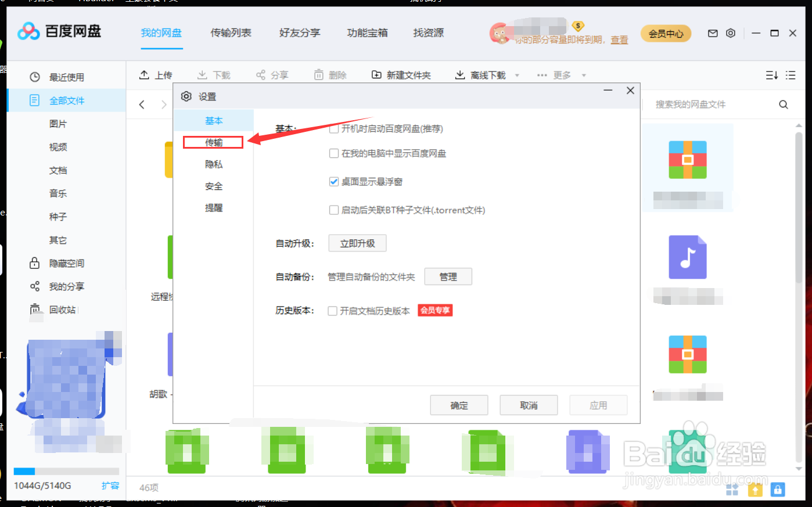
Task: Minimize the settings dialog
Action: (608, 91)
